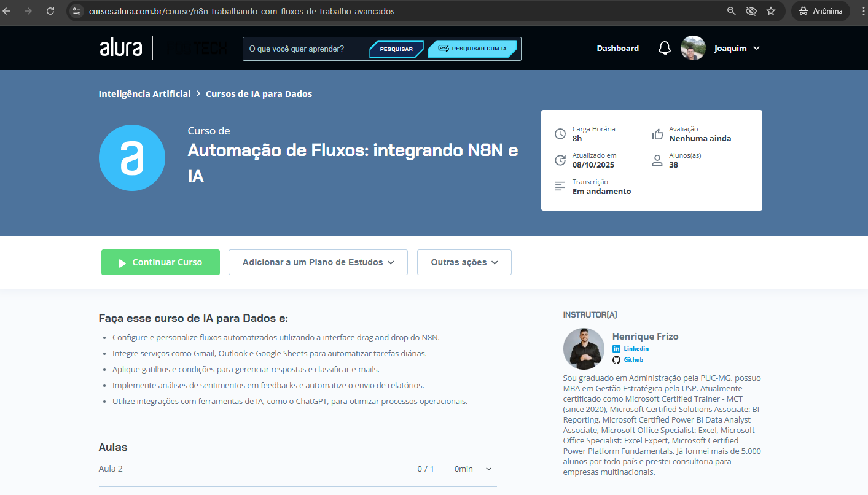
Task: Click the zoom magnifier icon in address bar
Action: 732,11
